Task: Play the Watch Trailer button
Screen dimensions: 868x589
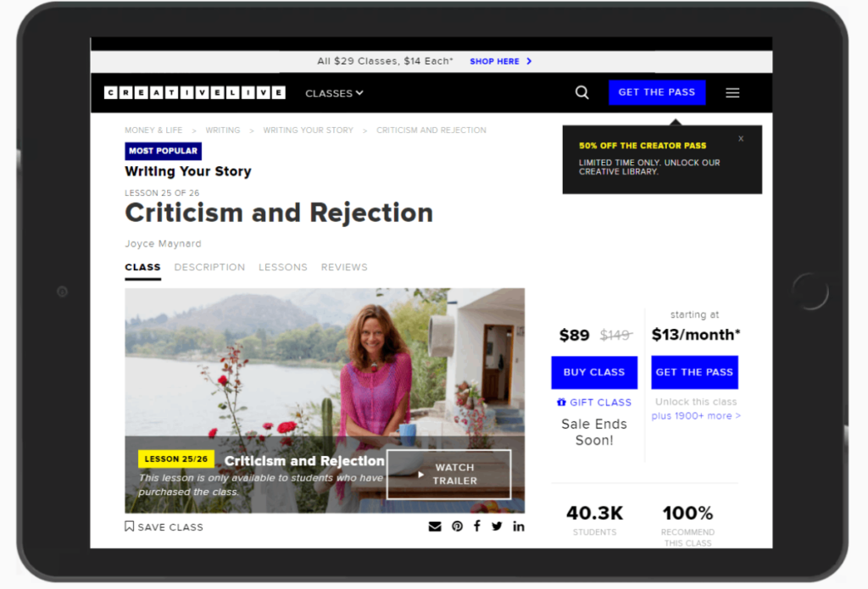Action: click(x=448, y=474)
